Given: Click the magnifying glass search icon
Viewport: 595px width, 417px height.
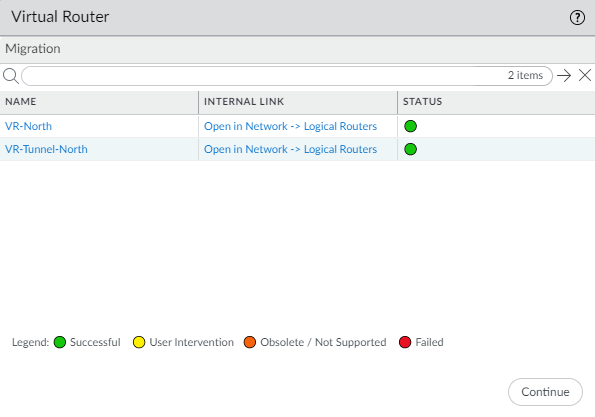Looking at the screenshot, I should 11,76.
